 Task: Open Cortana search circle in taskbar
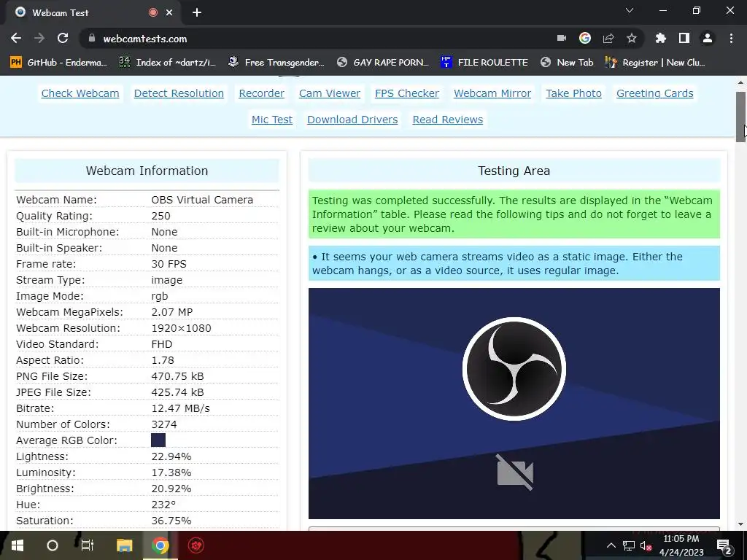point(53,545)
